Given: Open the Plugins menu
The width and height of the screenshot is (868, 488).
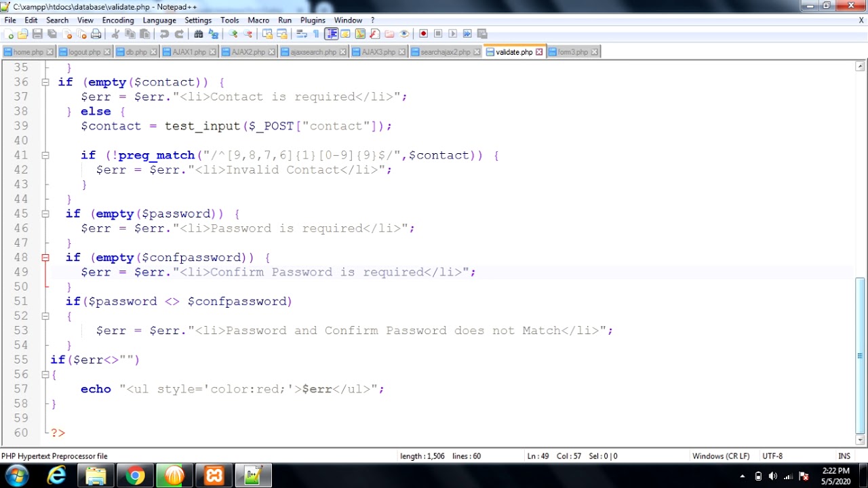Looking at the screenshot, I should tap(313, 20).
